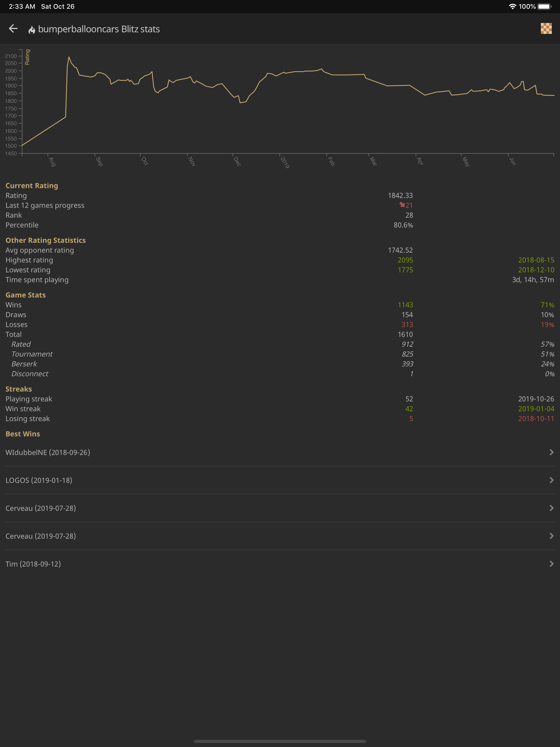The image size is (560, 747).
Task: Tap the bumperballooncars Blitz stats title
Action: click(99, 29)
